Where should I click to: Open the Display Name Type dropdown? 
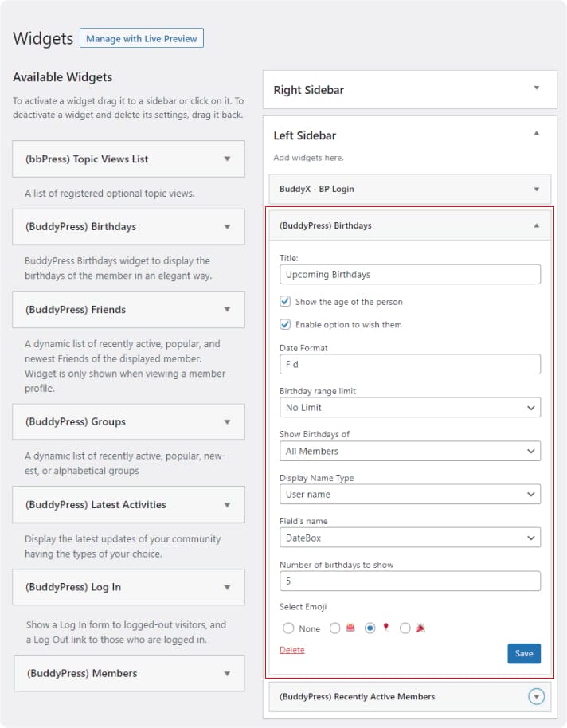(x=410, y=494)
